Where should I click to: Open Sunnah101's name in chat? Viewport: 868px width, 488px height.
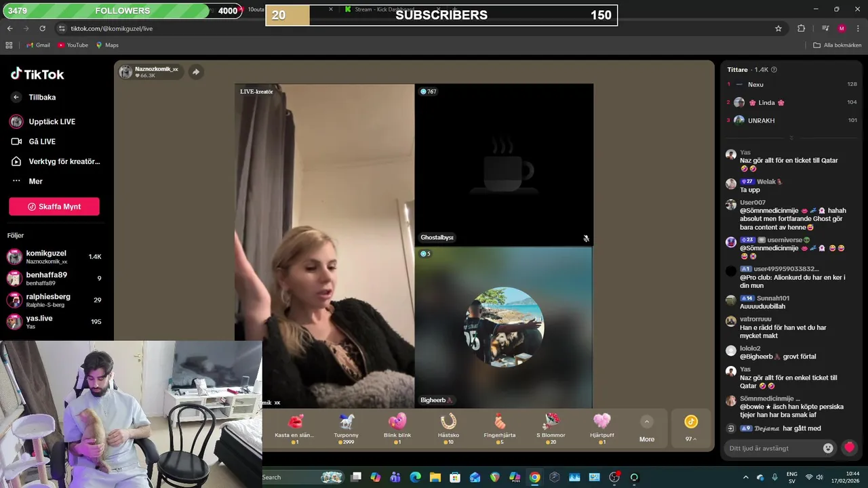pos(773,298)
